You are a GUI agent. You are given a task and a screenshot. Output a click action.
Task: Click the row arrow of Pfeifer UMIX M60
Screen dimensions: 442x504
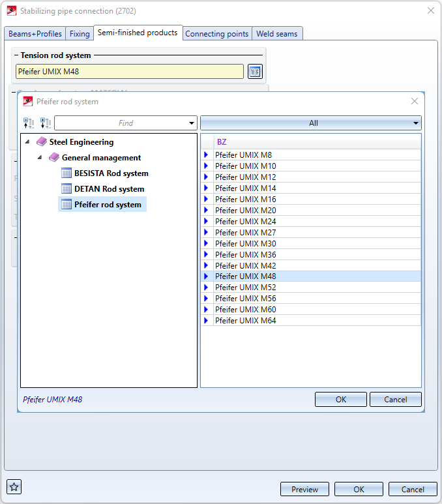point(207,309)
